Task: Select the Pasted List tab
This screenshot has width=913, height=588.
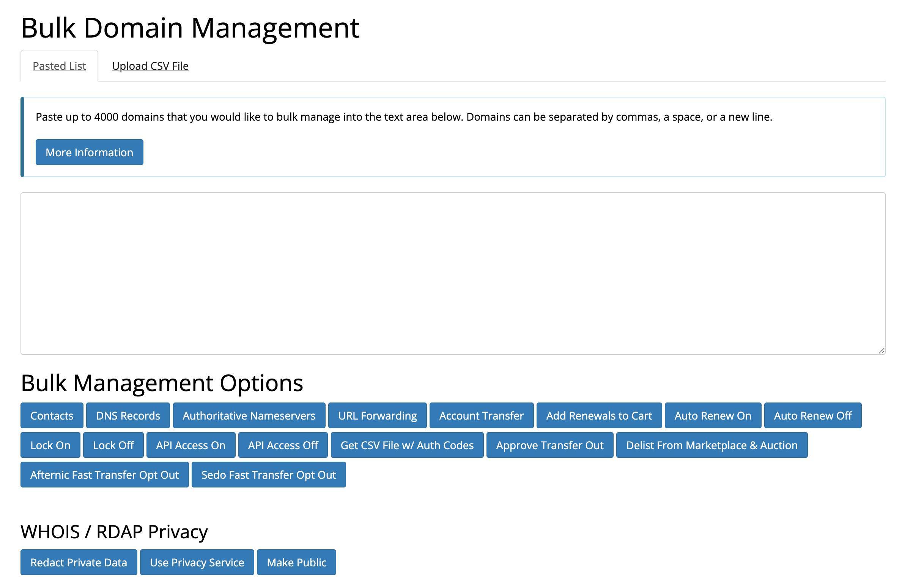Action: (x=59, y=66)
